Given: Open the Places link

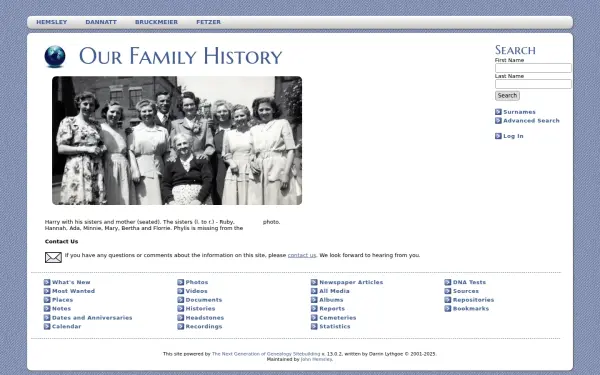Looking at the screenshot, I should (x=62, y=300).
